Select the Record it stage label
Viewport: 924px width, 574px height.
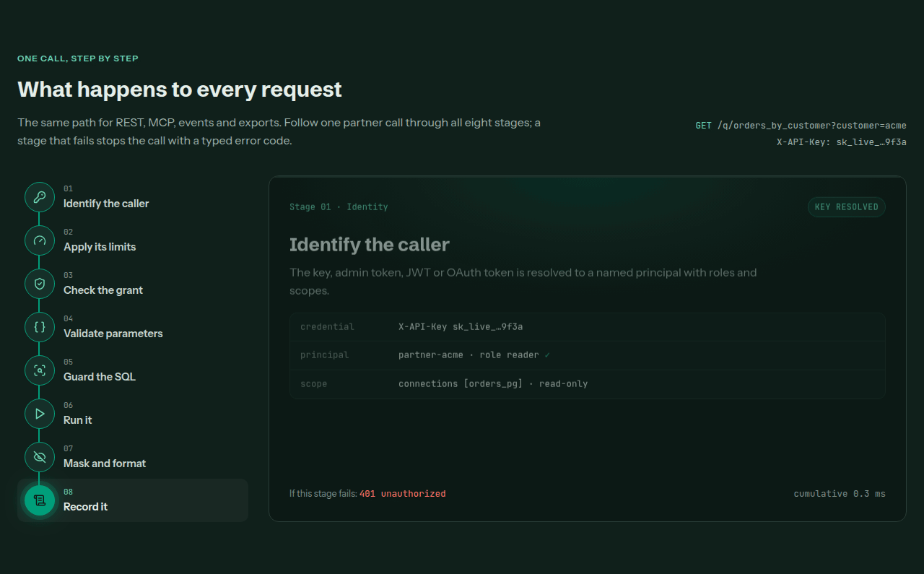85,507
